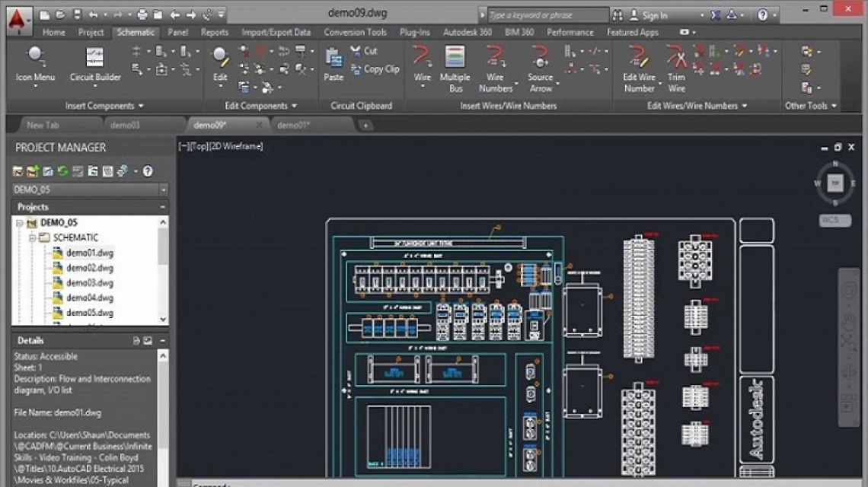The width and height of the screenshot is (868, 487).
Task: Click Cut in Circuit Clipboard
Action: click(x=364, y=51)
